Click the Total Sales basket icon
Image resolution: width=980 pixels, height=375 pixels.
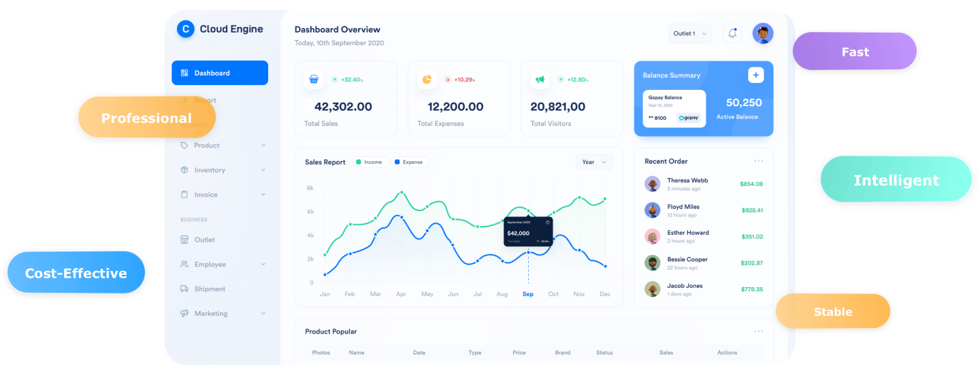tap(314, 80)
